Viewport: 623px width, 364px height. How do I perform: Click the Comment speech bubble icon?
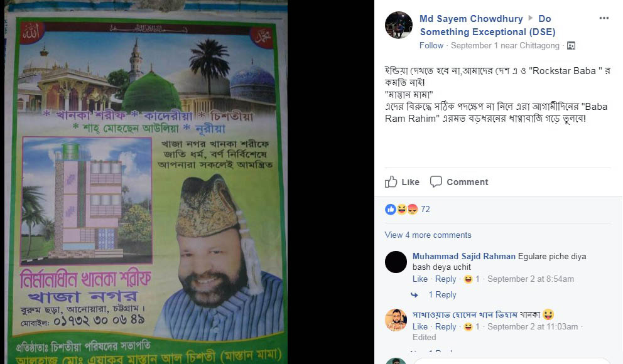pos(436,182)
